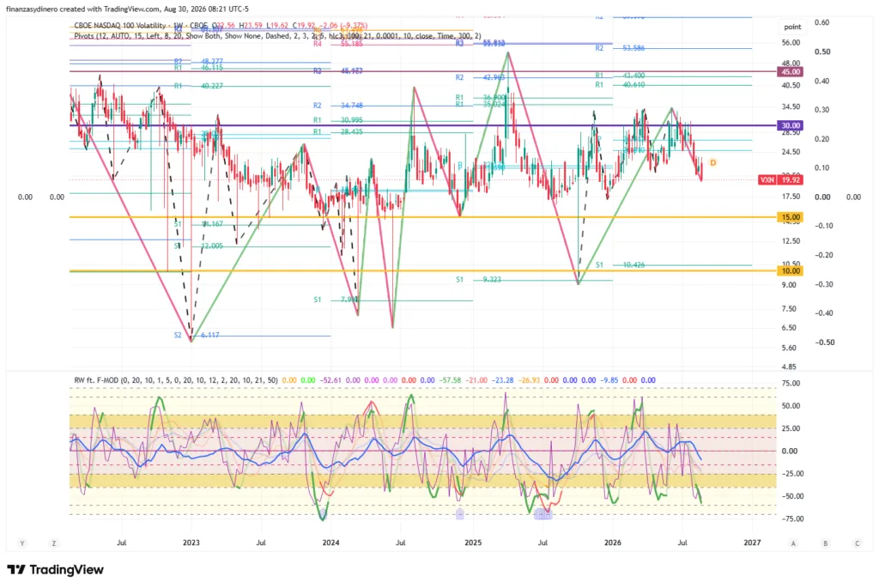The height and width of the screenshot is (588, 879).
Task: Click the -23.28 indicator value
Action: (503, 380)
